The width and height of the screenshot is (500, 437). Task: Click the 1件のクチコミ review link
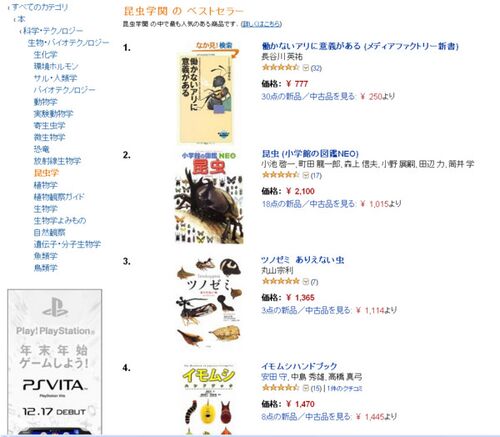[345, 388]
